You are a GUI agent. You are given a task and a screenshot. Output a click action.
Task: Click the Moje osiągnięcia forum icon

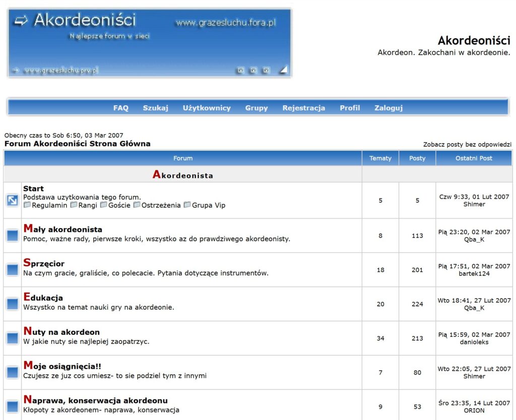point(12,372)
